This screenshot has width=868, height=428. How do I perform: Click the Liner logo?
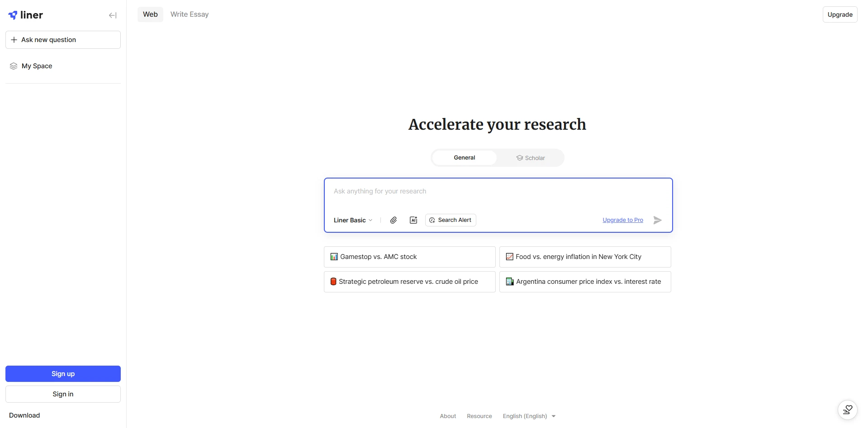pyautogui.click(x=26, y=15)
